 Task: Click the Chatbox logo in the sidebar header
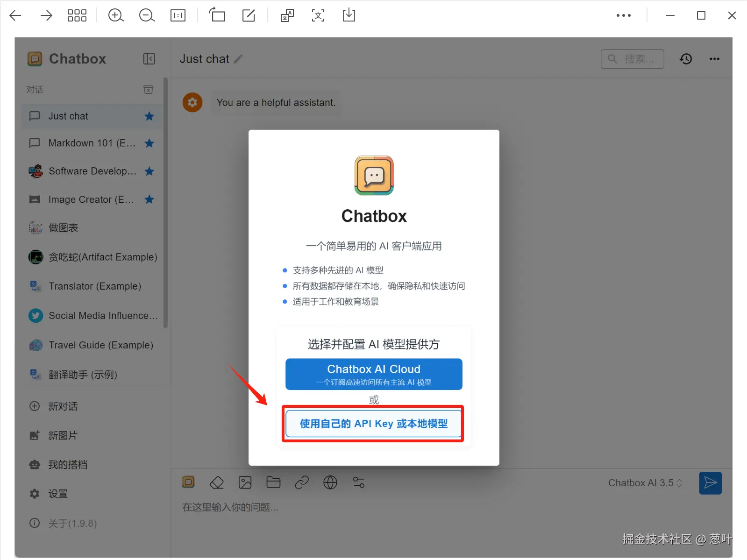point(35,59)
